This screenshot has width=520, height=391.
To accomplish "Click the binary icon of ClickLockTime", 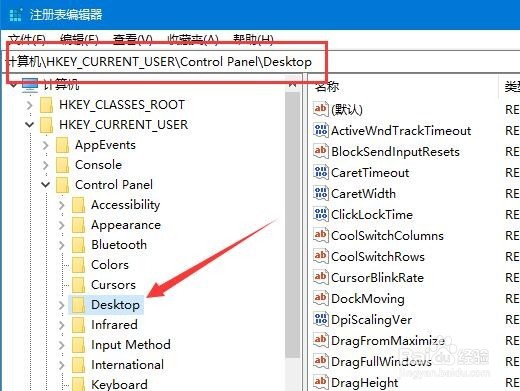I will [x=321, y=214].
